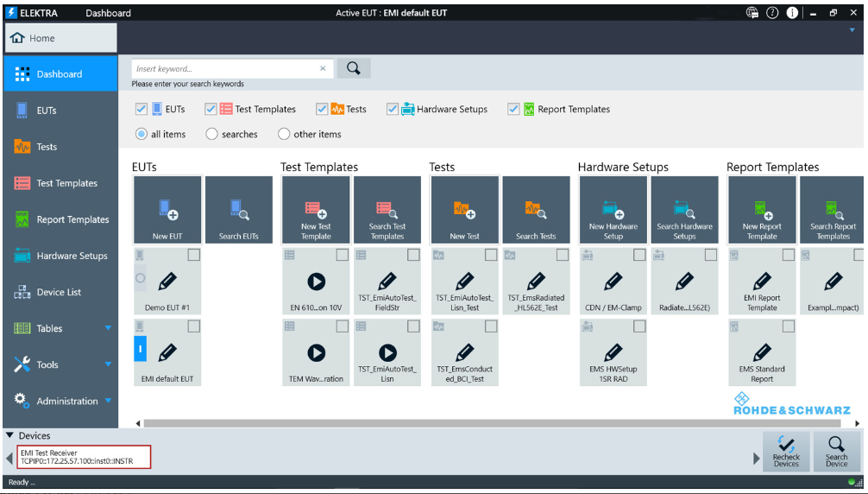The height and width of the screenshot is (494, 868).
Task: Edit the TST_EmsConducted_BCI_Test test
Action: [465, 352]
